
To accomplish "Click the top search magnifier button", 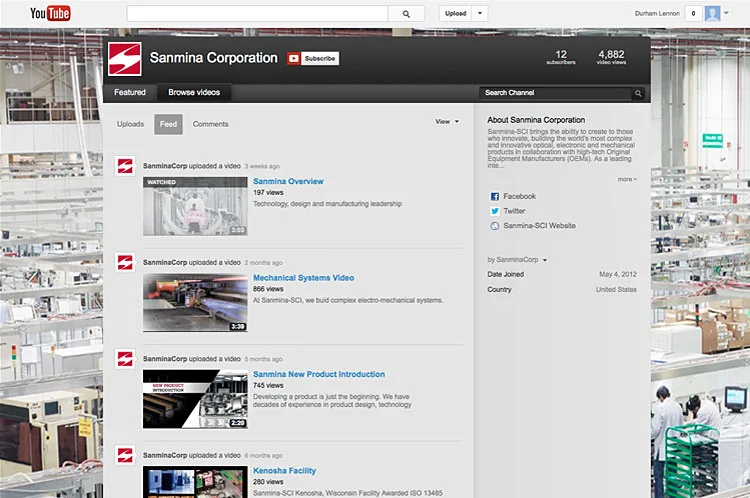I will 406,14.
